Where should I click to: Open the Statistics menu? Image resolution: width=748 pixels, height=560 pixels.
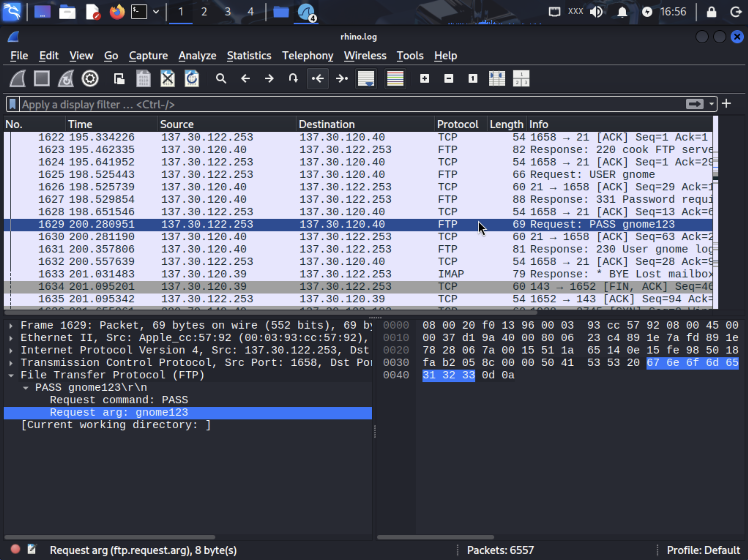(249, 56)
